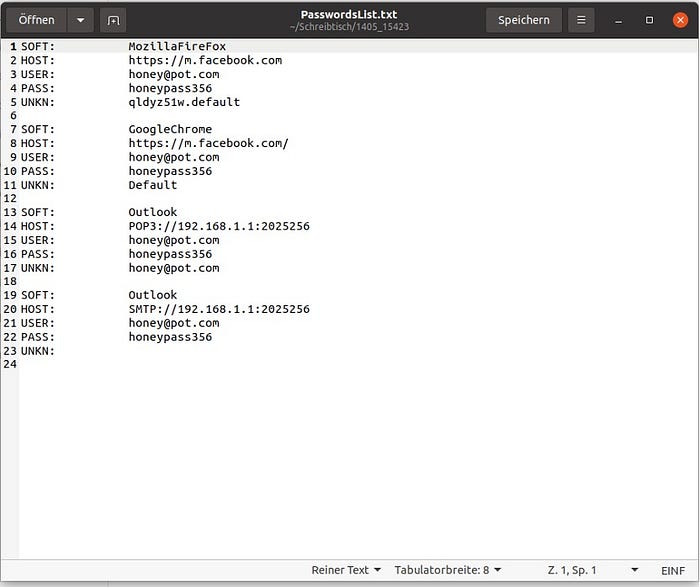Click SOFT: label on line 1

pos(38,46)
